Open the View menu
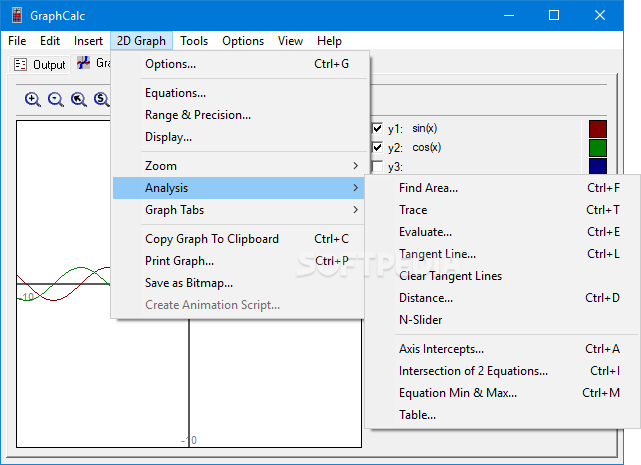The width and height of the screenshot is (641, 465). click(x=290, y=41)
